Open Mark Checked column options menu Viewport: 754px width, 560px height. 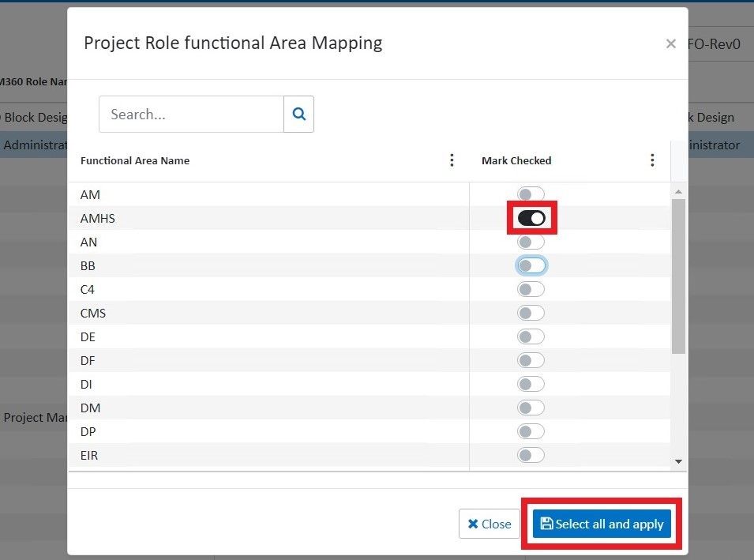tap(652, 160)
